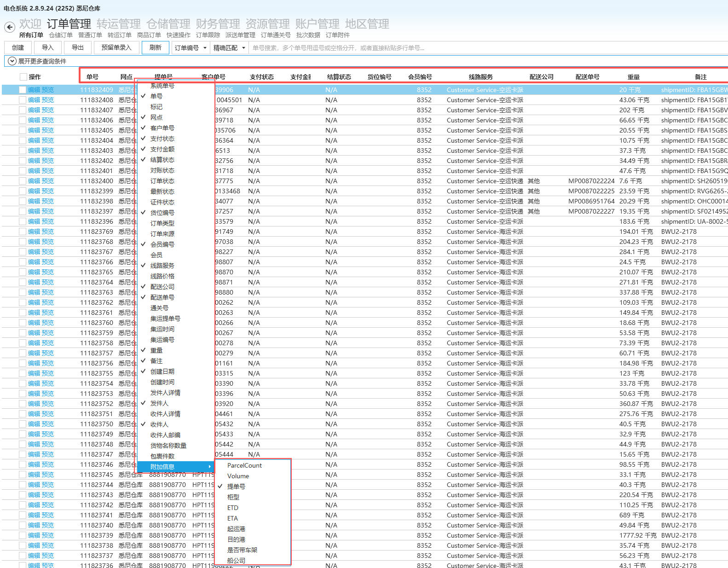The image size is (728, 568).
Task: Enable 通关号 column menu item
Action: pos(176,308)
